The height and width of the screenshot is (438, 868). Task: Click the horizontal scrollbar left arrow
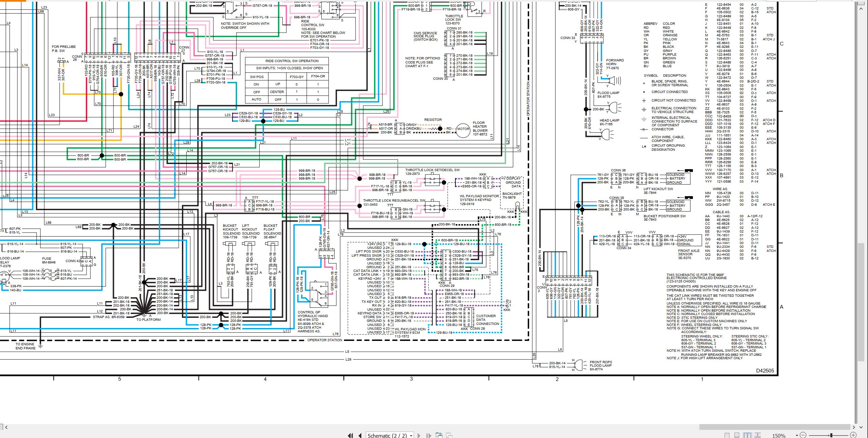6,427
